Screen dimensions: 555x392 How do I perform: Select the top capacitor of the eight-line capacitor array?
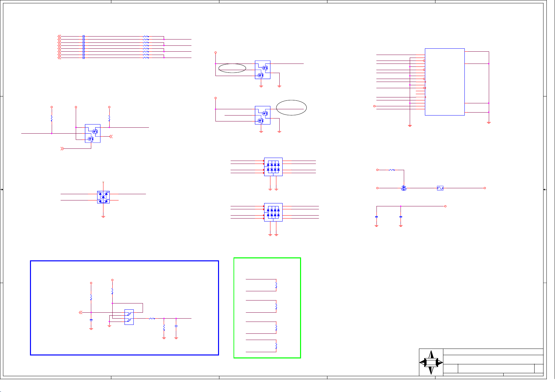tap(83, 36)
